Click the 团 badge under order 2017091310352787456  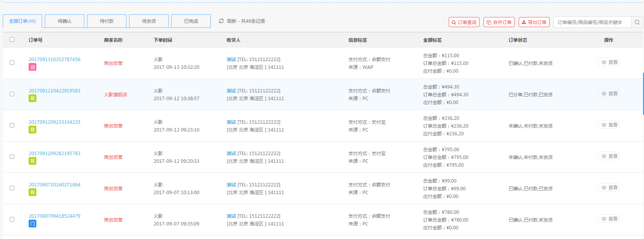32,67
